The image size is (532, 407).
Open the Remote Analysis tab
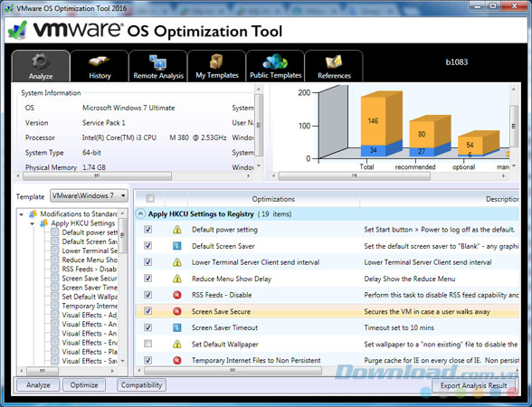pyautogui.click(x=158, y=66)
